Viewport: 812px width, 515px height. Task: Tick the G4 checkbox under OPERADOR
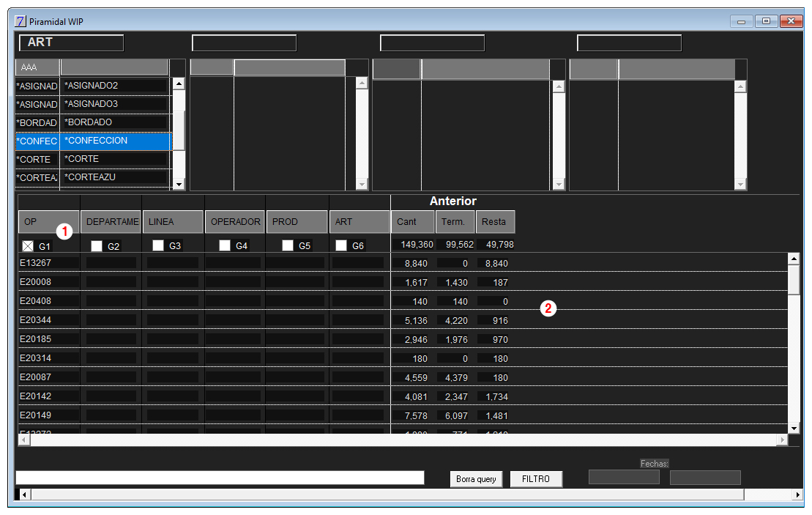coord(224,245)
